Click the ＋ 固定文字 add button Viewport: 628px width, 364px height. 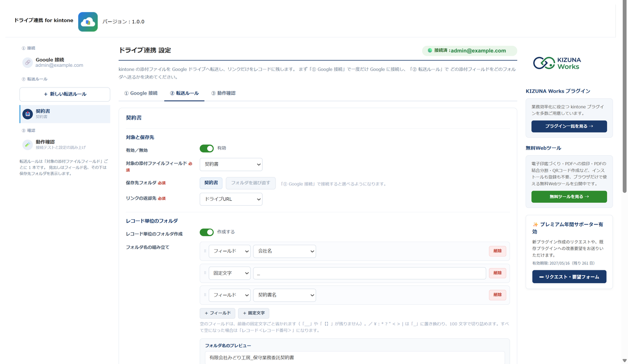[253, 313]
